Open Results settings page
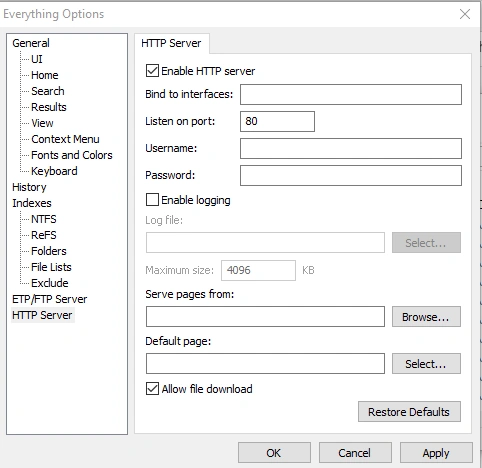 pos(49,107)
